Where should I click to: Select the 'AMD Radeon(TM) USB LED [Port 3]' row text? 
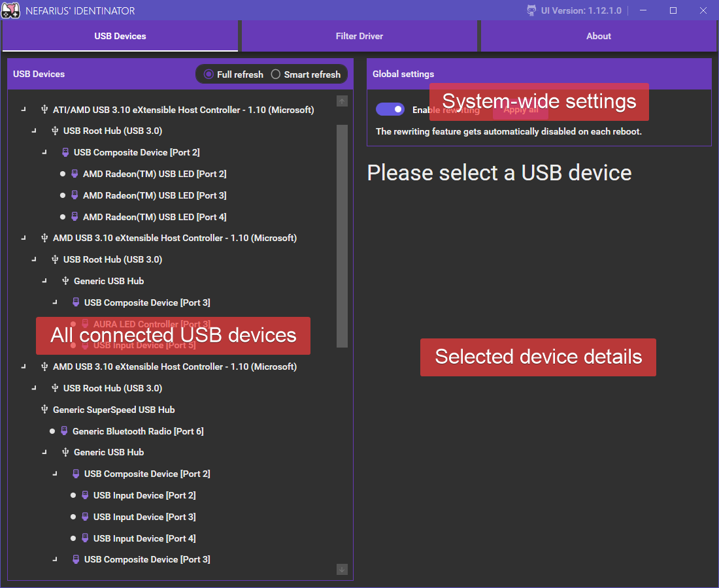click(x=154, y=195)
